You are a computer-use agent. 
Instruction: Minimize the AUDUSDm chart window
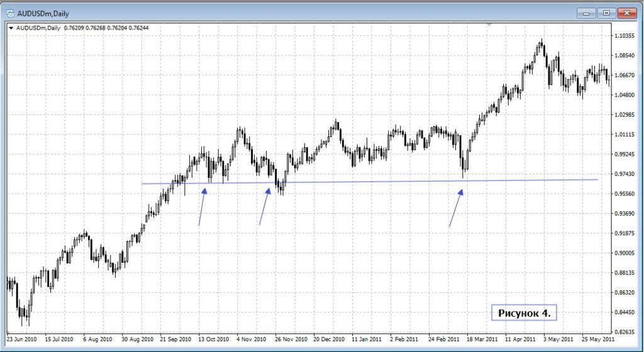pos(587,12)
